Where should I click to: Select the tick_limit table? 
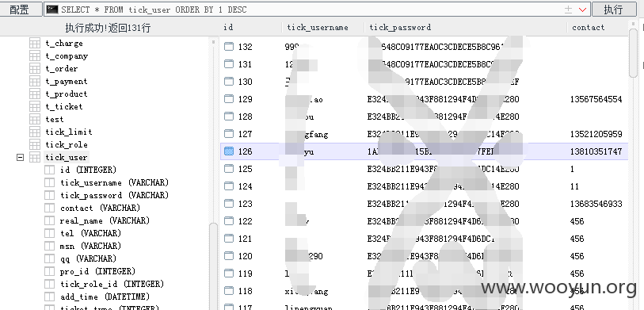pyautogui.click(x=69, y=132)
